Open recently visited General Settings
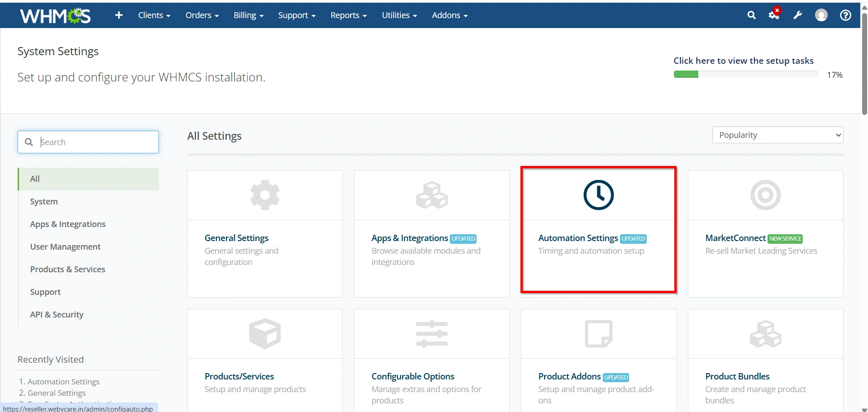The width and height of the screenshot is (868, 412). (x=57, y=393)
